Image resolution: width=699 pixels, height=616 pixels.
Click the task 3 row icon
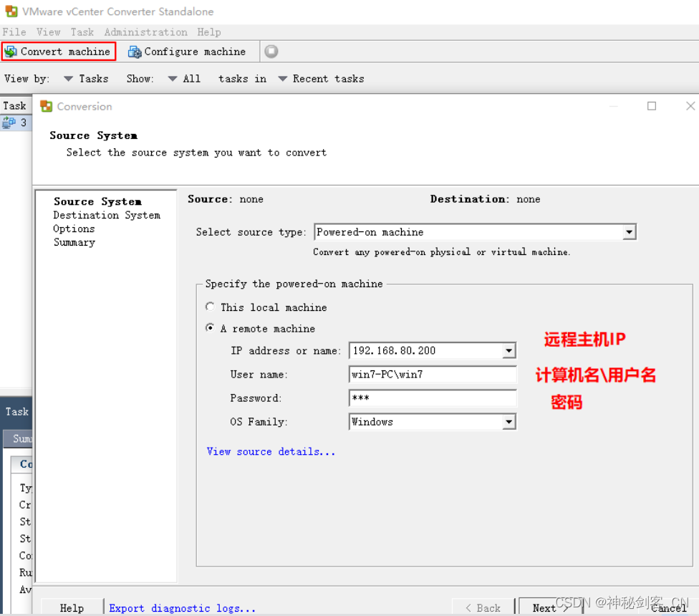tap(9, 122)
